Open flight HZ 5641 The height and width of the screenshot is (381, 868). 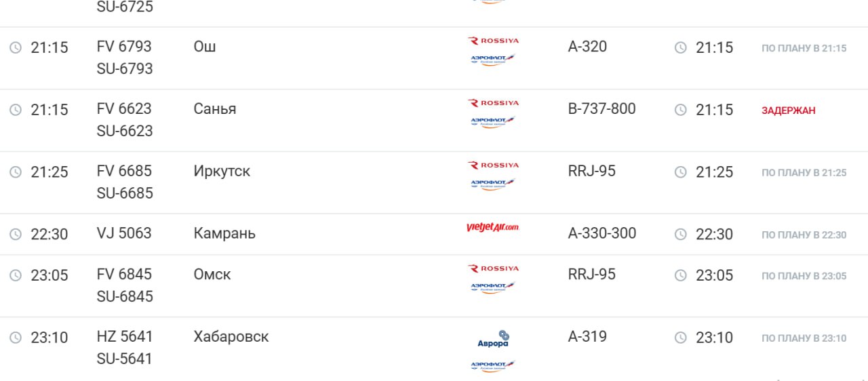[x=125, y=337]
